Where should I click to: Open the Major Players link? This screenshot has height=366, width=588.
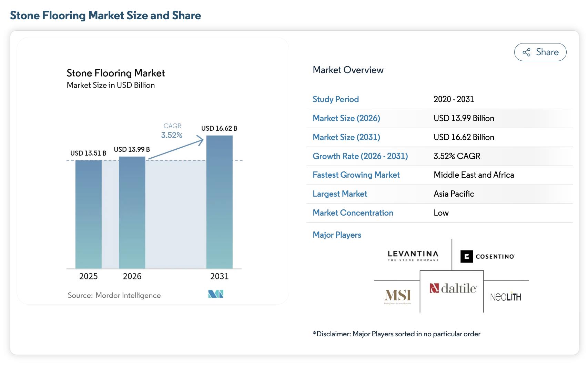point(337,235)
